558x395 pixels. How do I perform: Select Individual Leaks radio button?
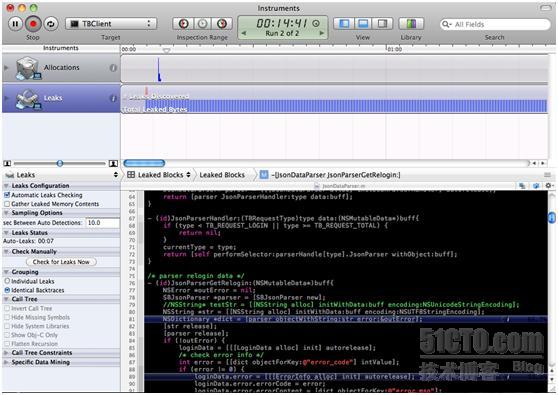7,281
